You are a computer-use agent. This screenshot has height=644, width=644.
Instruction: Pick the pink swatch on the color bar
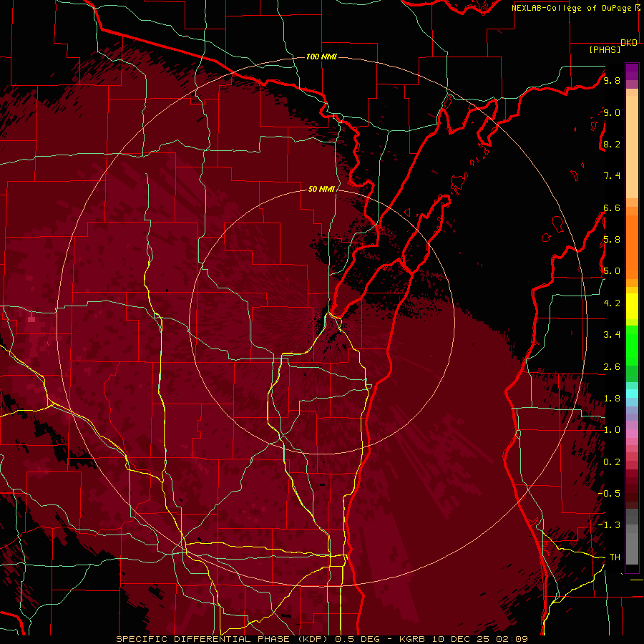(632, 434)
